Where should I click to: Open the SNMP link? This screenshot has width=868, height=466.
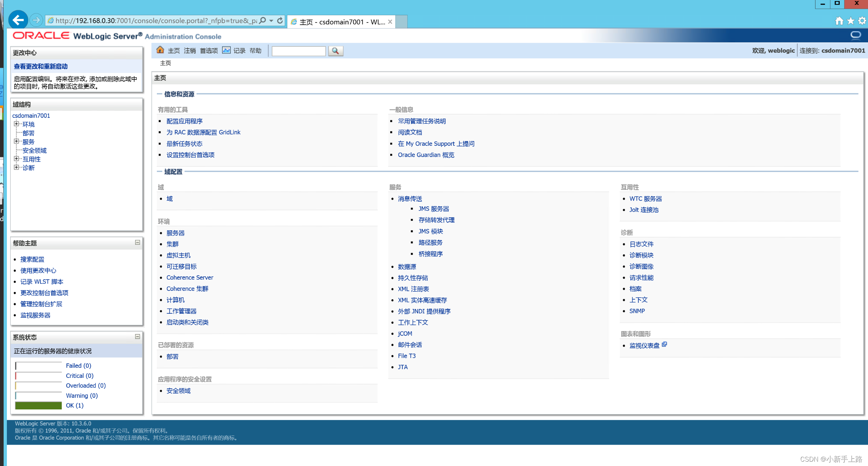pos(637,311)
